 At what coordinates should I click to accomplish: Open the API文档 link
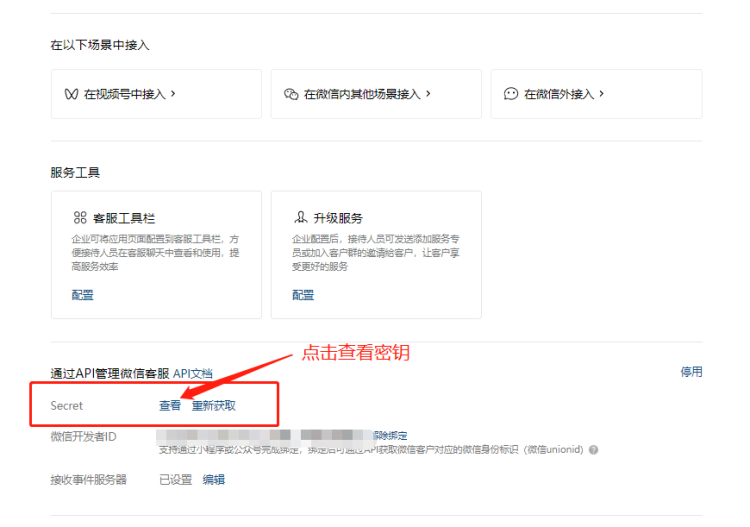[193, 373]
